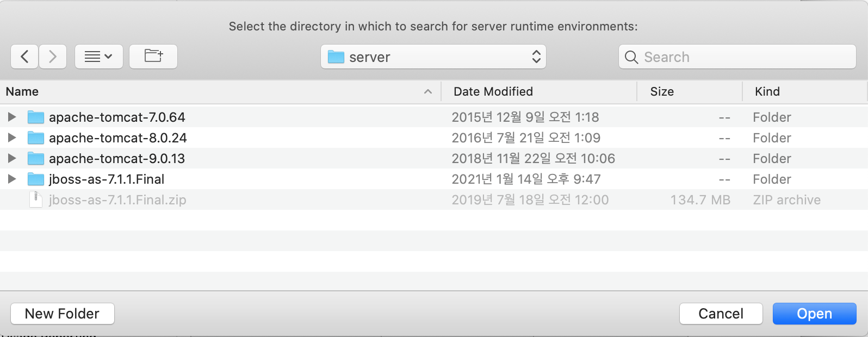Screen dimensions: 868x337
Task: Select the apache-tomcat-8.0.24 folder name
Action: [118, 138]
